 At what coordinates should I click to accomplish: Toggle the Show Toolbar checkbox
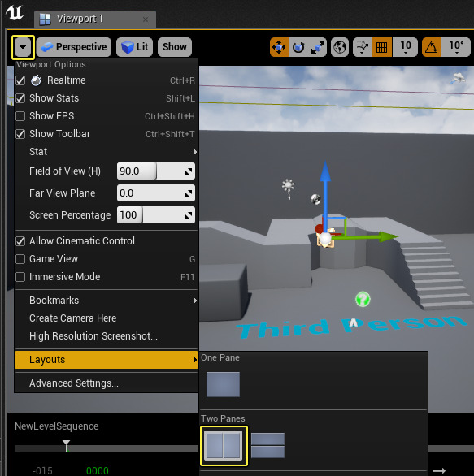click(20, 134)
